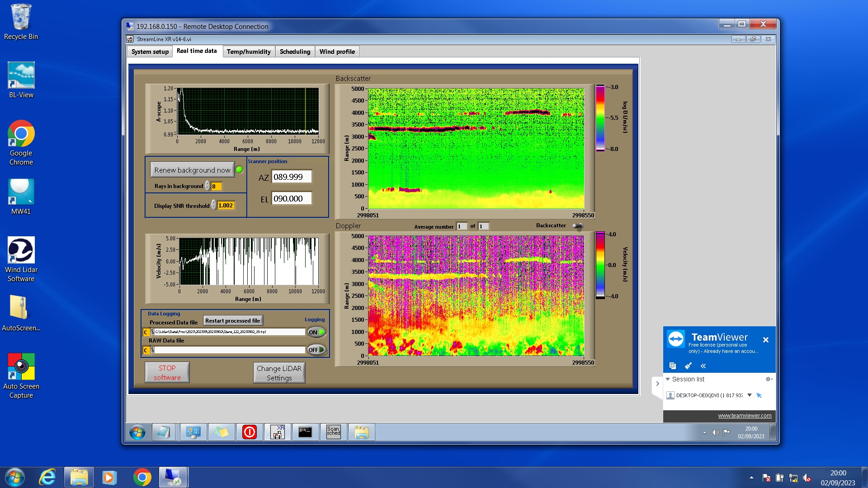
Task: Click the red power icon in remote taskbar
Action: pos(249,432)
